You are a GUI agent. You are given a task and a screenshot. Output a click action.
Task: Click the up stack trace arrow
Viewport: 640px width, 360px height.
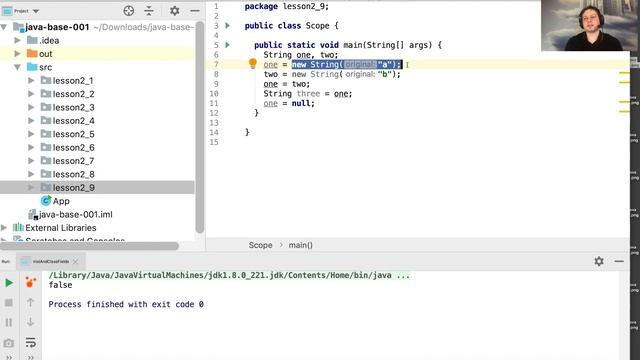pyautogui.click(x=31, y=302)
